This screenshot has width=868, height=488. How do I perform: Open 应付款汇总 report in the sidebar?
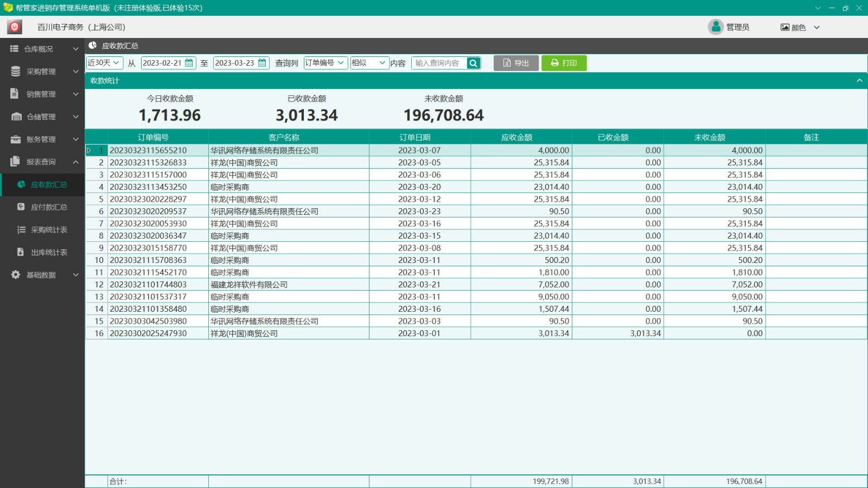click(x=49, y=207)
